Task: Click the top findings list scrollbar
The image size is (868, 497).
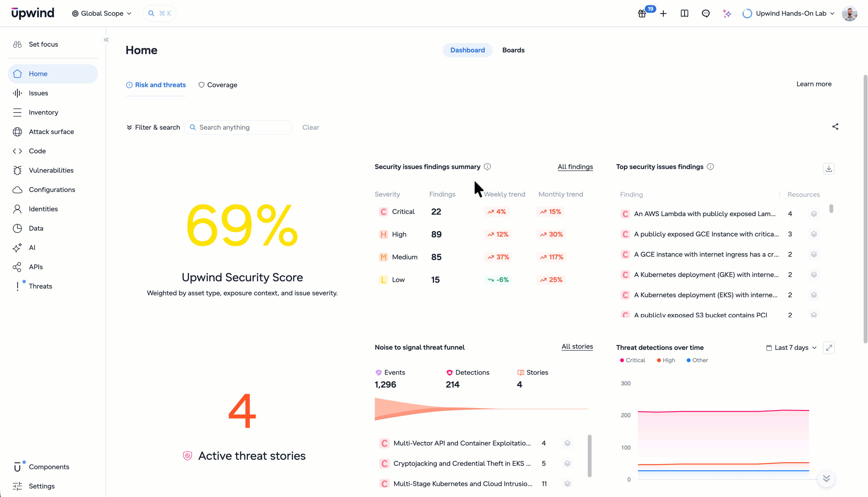Action: 831,209
